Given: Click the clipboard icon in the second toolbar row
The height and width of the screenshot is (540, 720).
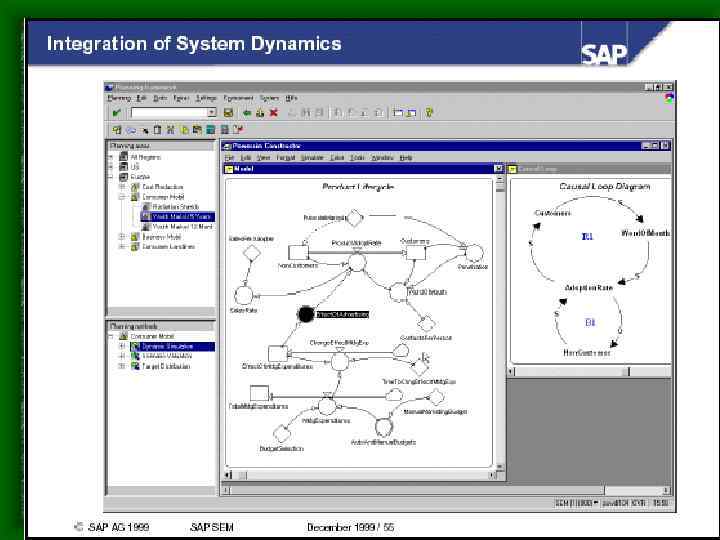Looking at the screenshot, I should (158, 130).
